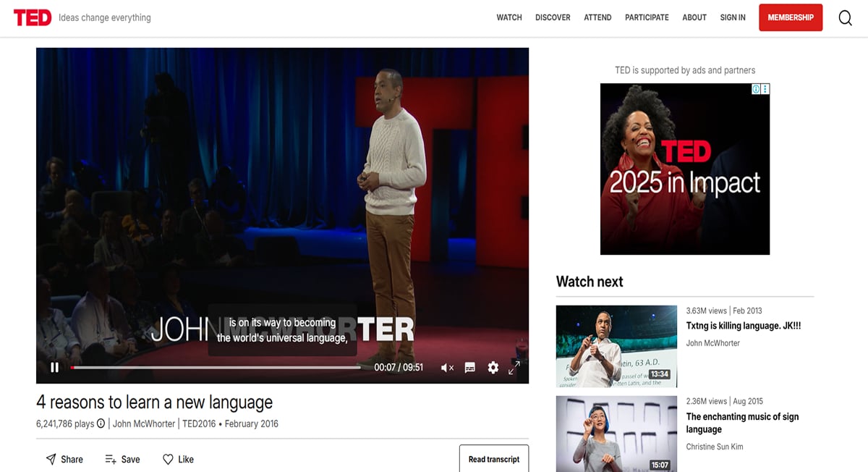Seek along the video progress bar
This screenshot has height=472, width=868.
[x=216, y=368]
